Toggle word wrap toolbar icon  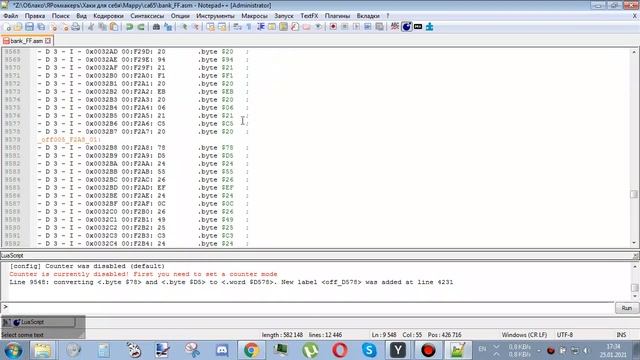coord(238,27)
